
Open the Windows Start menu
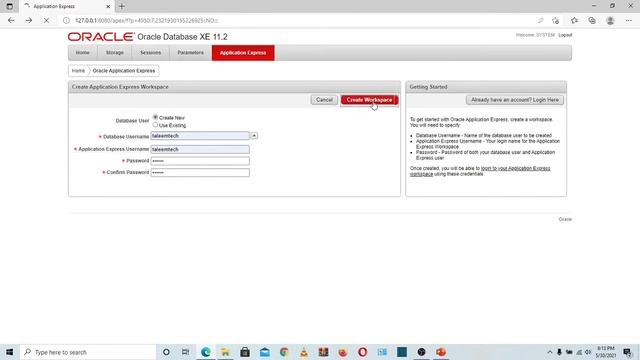click(x=9, y=352)
